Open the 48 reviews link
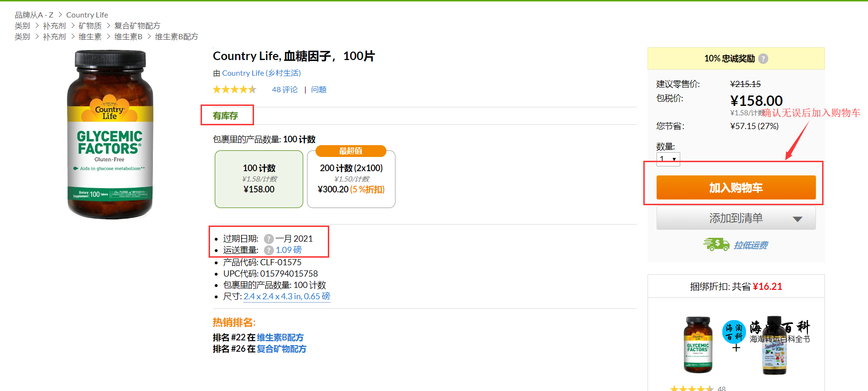Viewport: 868px width, 391px height. (285, 89)
